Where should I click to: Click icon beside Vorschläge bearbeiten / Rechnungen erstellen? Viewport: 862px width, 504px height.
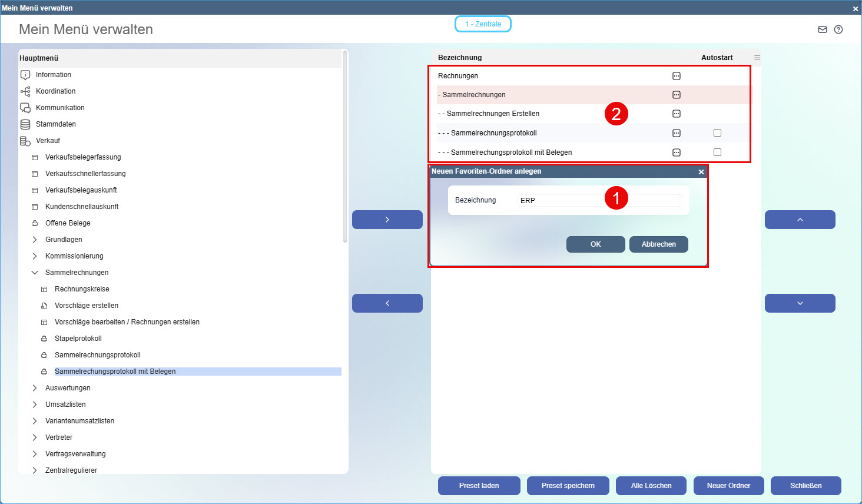[44, 322]
